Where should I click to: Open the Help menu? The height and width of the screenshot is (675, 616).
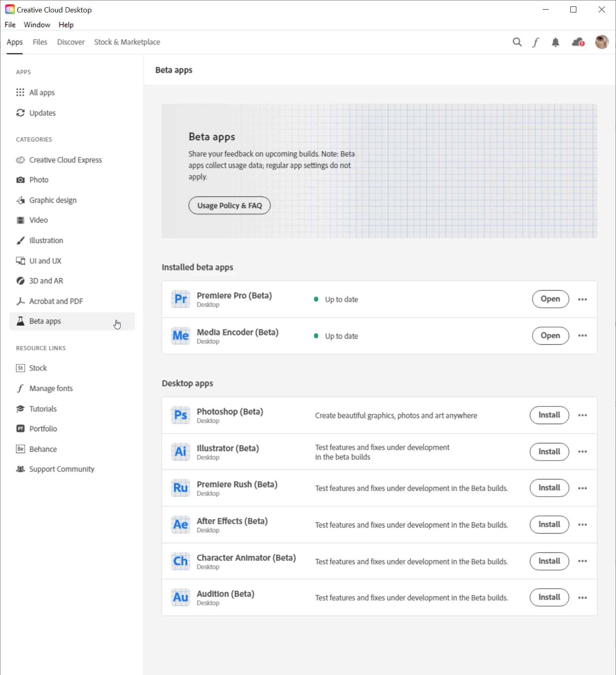click(66, 25)
